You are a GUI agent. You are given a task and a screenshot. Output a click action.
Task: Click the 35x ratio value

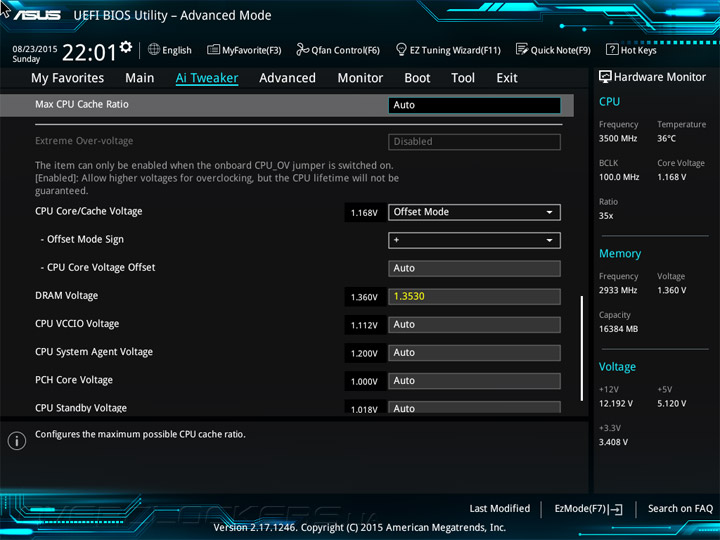point(606,215)
